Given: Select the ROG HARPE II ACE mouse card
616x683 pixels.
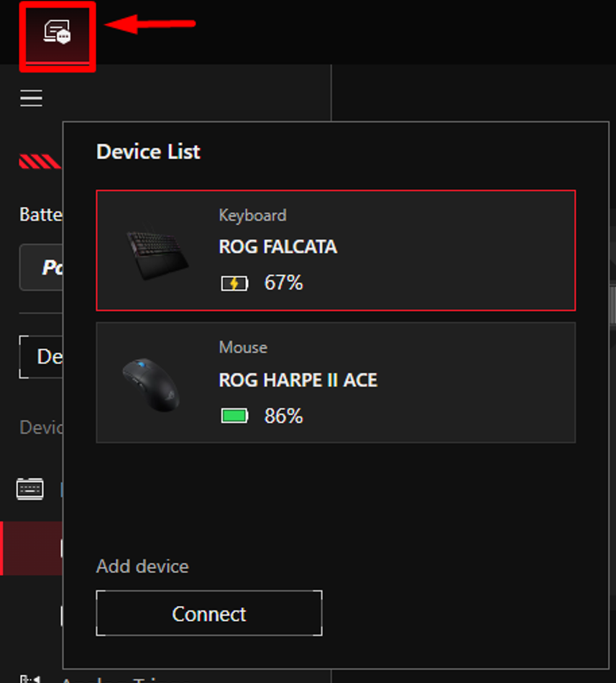Looking at the screenshot, I should (336, 382).
